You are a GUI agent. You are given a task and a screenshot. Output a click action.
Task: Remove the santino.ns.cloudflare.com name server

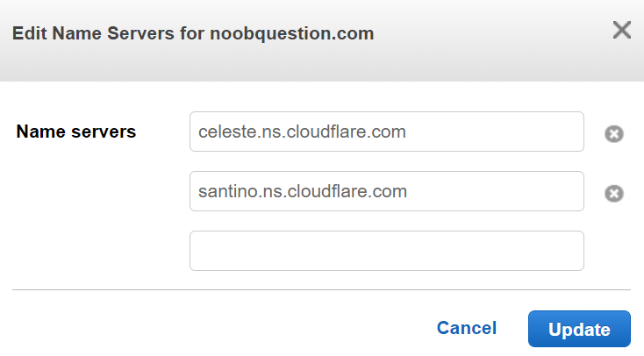click(x=614, y=194)
